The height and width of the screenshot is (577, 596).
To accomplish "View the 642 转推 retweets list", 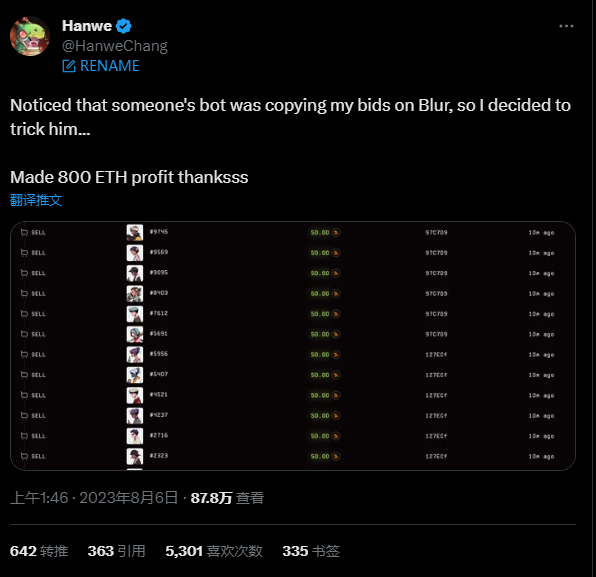I will coord(39,551).
